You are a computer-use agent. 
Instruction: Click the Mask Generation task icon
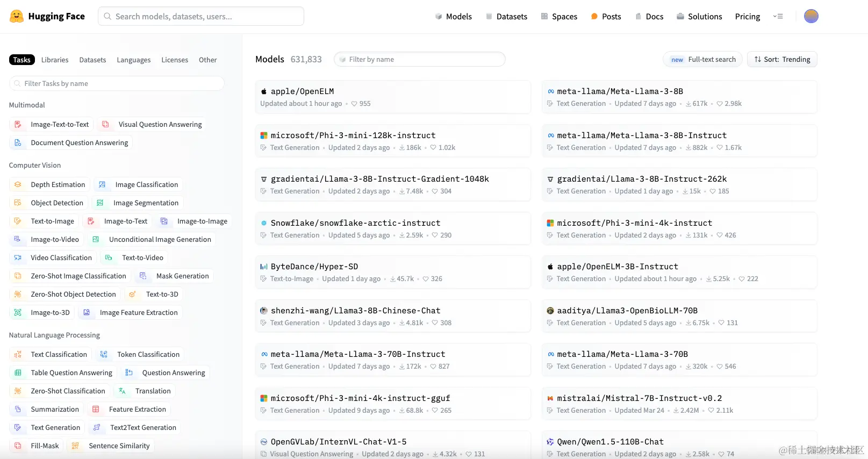click(x=144, y=276)
